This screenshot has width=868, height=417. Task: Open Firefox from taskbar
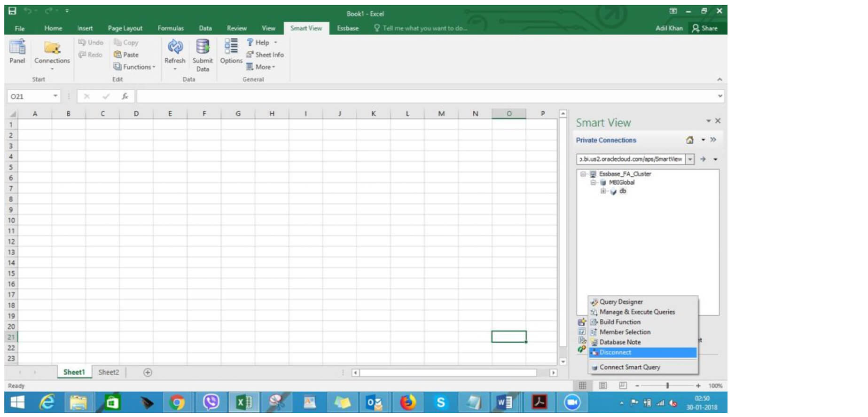pyautogui.click(x=408, y=402)
